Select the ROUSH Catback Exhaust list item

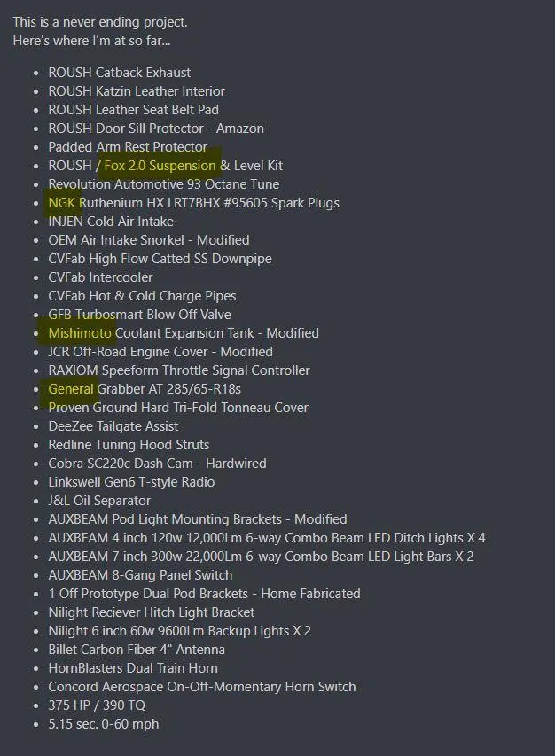[x=119, y=73]
